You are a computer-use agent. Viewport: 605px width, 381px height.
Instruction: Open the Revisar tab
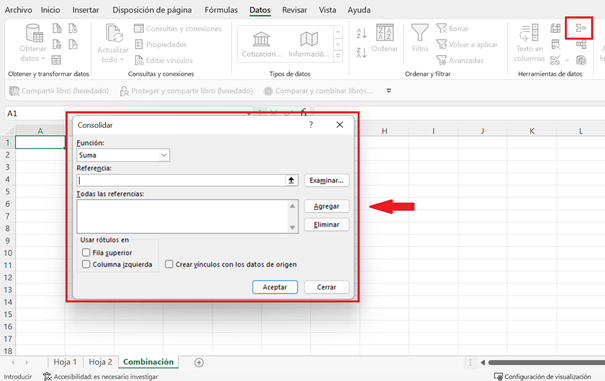pos(294,10)
